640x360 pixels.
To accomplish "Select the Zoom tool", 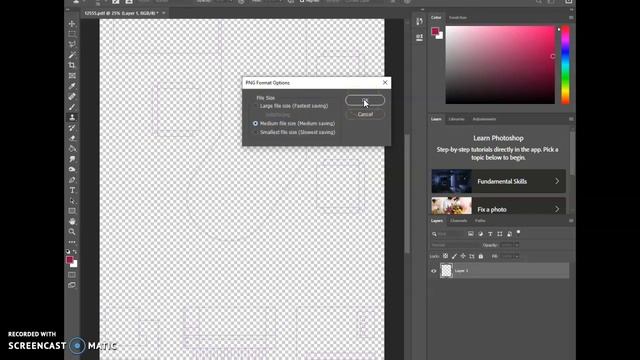I will point(72,231).
